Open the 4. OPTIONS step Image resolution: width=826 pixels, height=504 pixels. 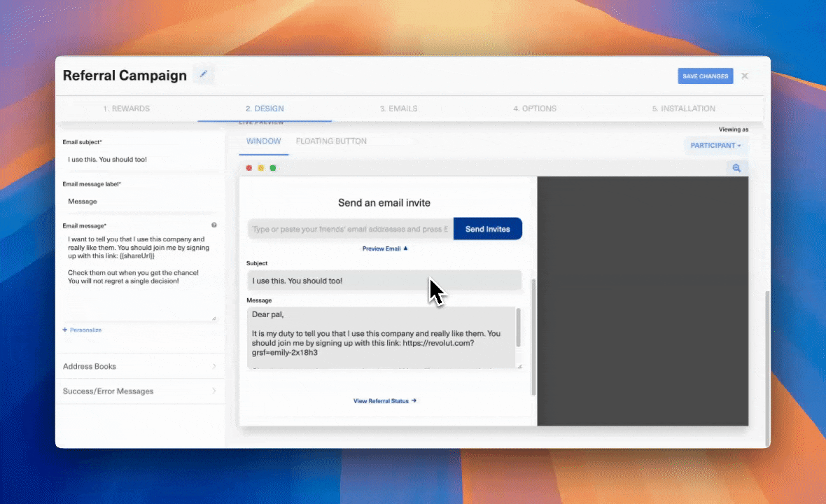click(x=534, y=108)
